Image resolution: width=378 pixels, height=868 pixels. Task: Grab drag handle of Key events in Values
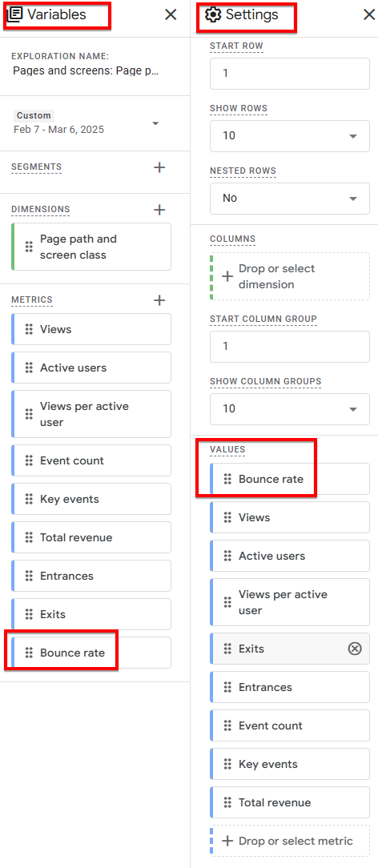[227, 764]
